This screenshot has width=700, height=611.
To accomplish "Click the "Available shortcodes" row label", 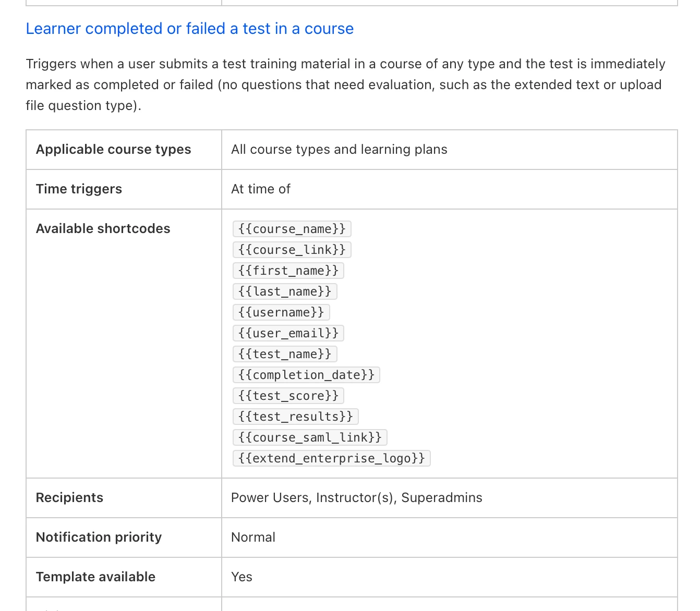I will tap(103, 229).
